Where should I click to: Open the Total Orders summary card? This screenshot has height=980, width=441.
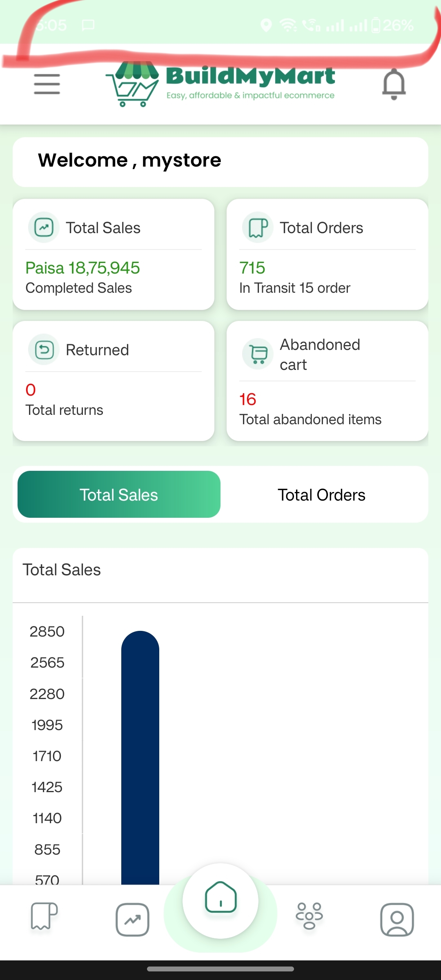tap(327, 254)
